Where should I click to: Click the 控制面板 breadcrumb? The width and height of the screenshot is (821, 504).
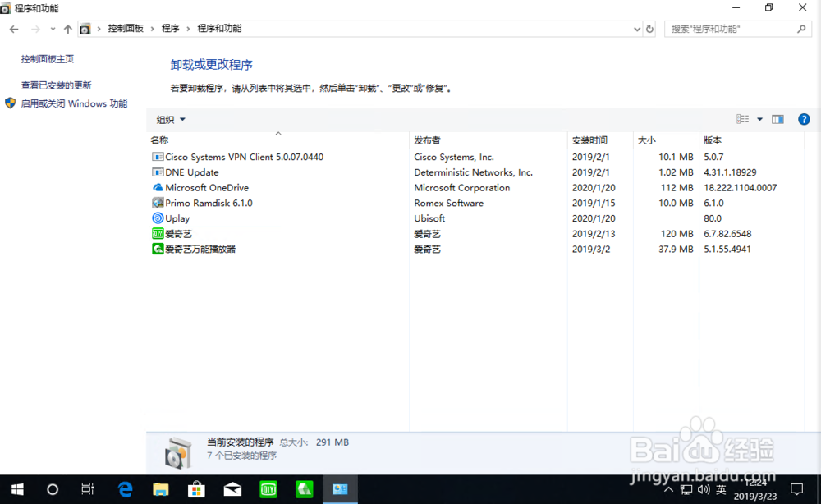tap(126, 28)
